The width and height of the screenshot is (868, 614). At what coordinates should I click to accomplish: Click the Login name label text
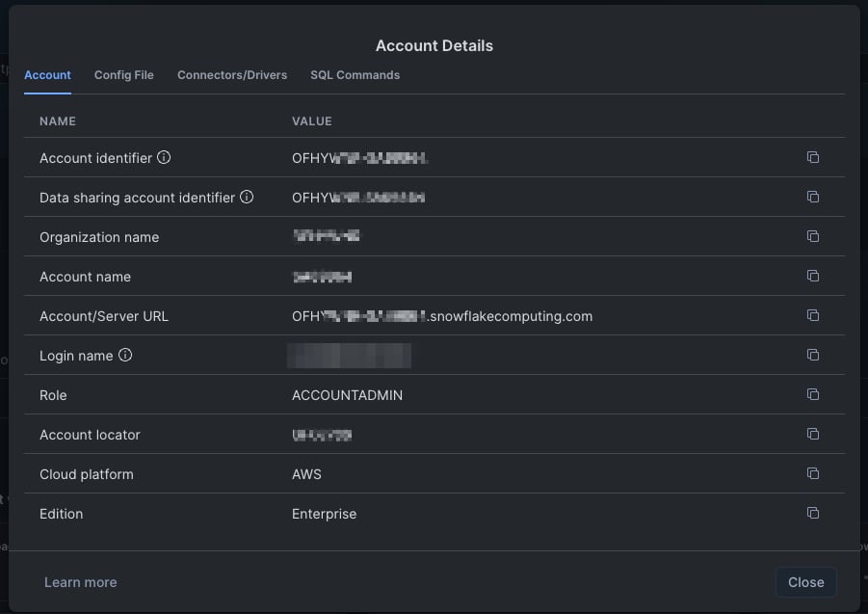click(x=76, y=356)
